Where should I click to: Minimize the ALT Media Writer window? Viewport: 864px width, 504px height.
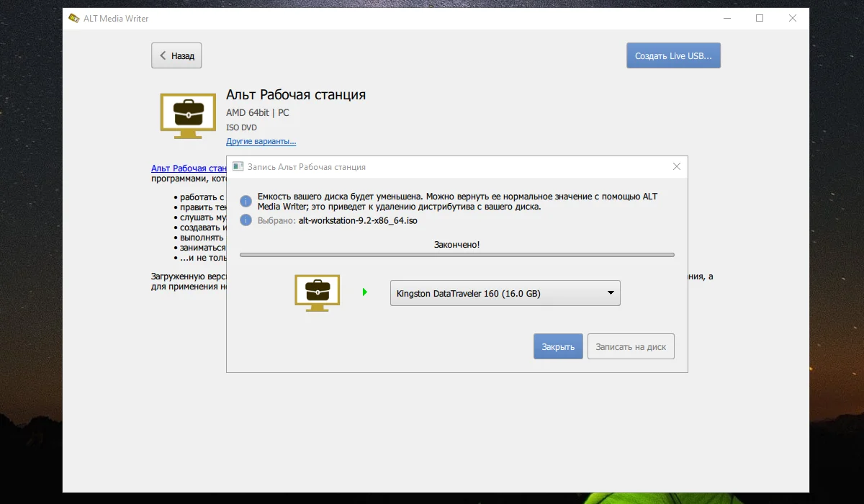[726, 18]
